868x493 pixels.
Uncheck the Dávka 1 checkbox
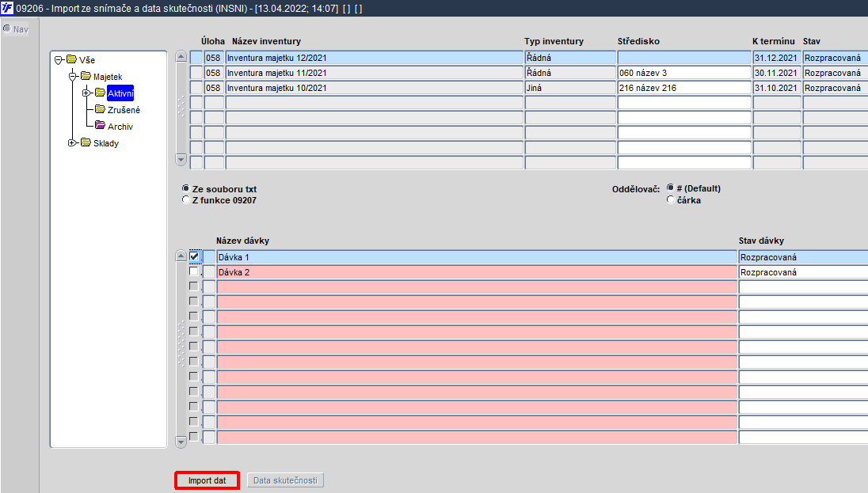pyautogui.click(x=194, y=256)
